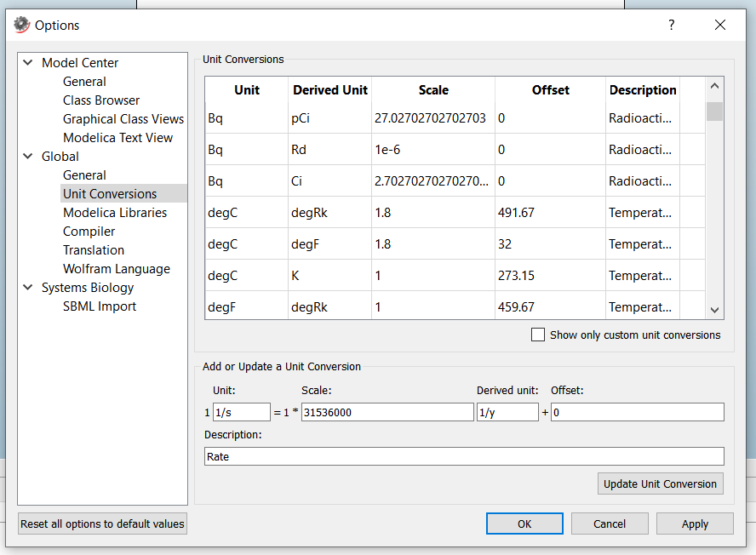Select General under Global

point(84,175)
